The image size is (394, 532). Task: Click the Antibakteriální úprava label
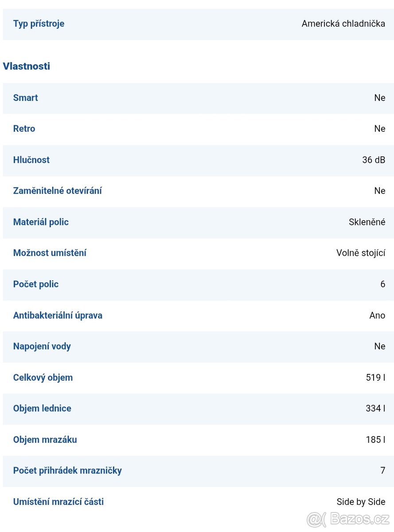coord(58,316)
